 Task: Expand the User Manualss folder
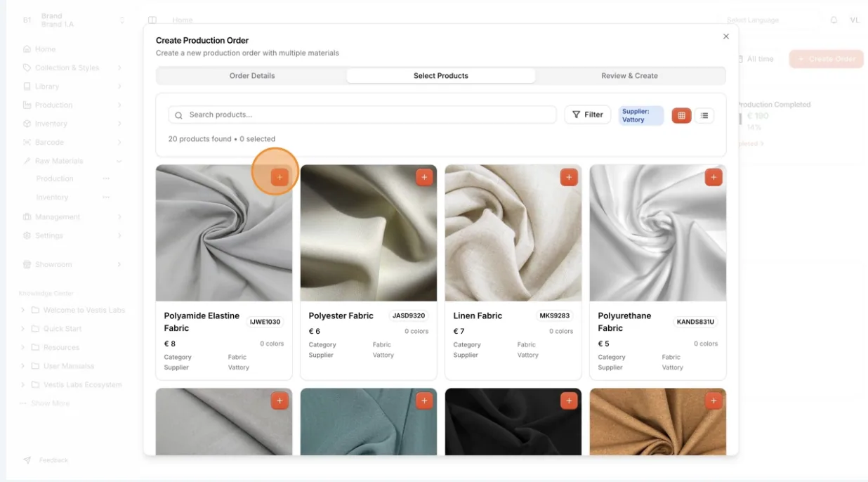57,366
